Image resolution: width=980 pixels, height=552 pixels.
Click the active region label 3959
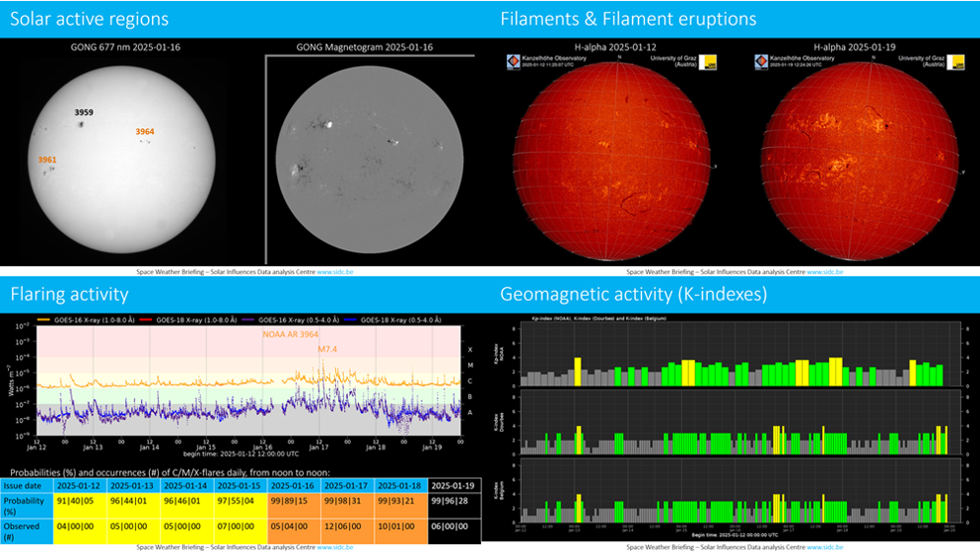[x=84, y=112]
